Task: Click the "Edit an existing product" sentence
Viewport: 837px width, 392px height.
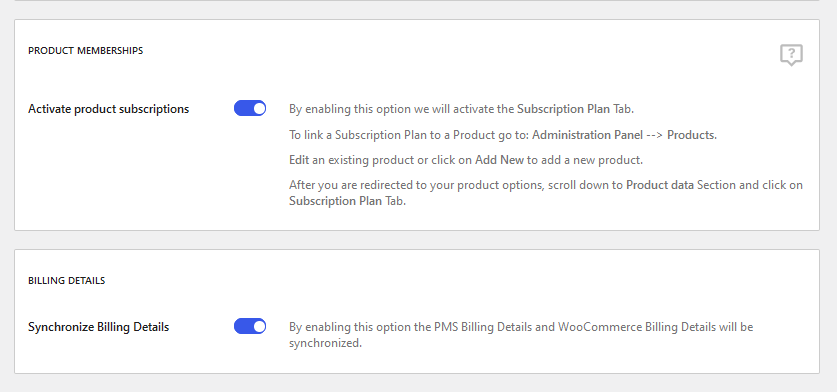Action: click(466, 160)
